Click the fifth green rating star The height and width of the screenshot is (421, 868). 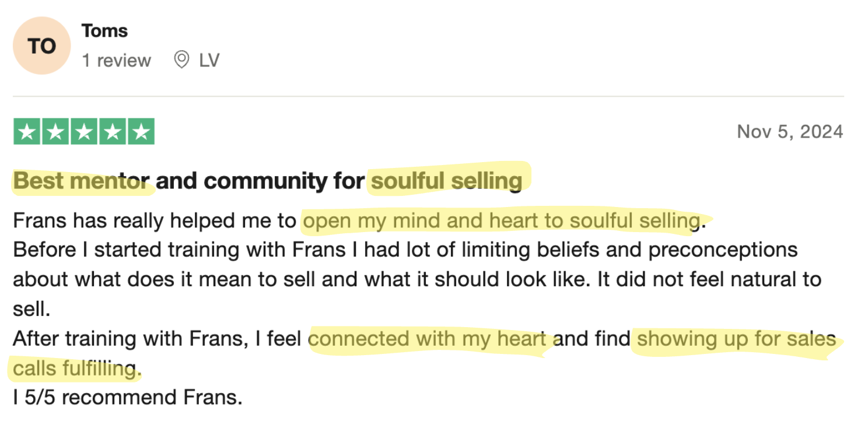click(x=141, y=131)
